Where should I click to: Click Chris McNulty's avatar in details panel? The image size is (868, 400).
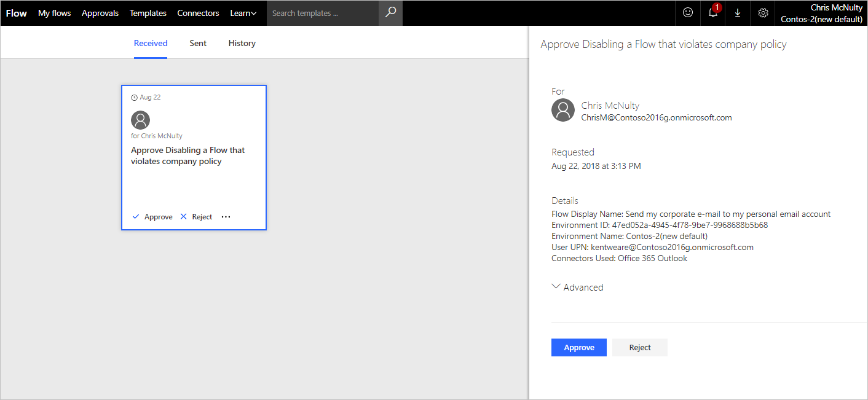click(x=563, y=111)
